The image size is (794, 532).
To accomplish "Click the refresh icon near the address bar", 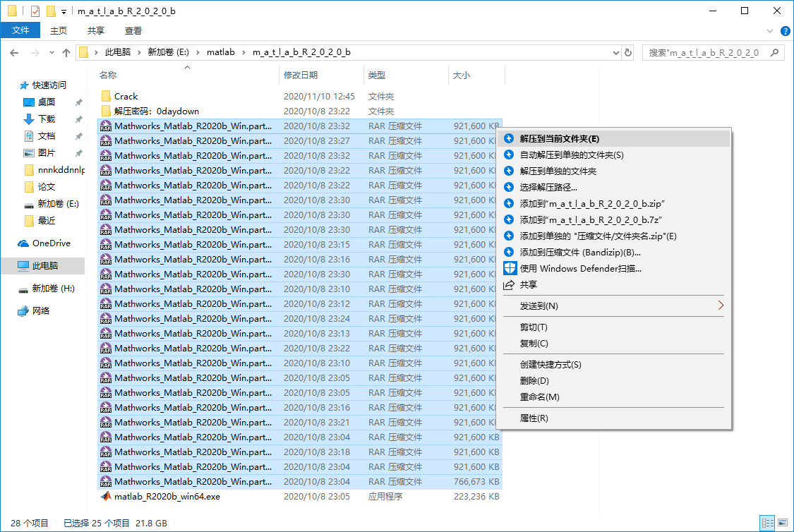I will pos(628,52).
